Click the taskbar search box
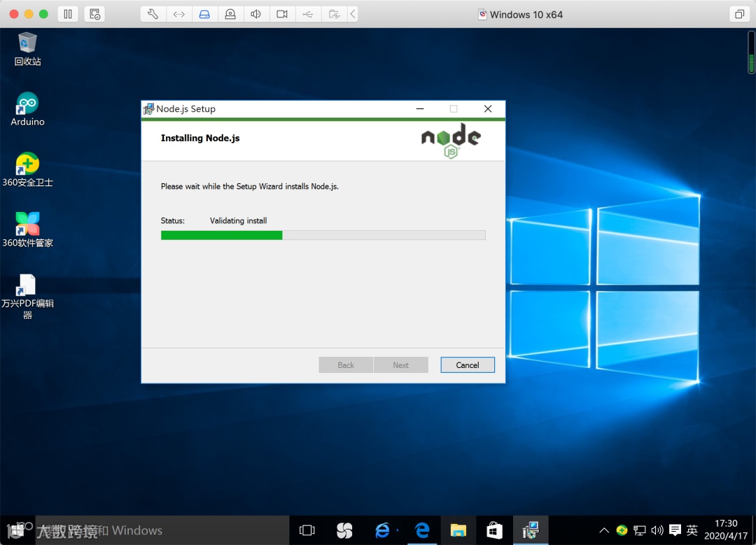The width and height of the screenshot is (756, 545). 162,530
